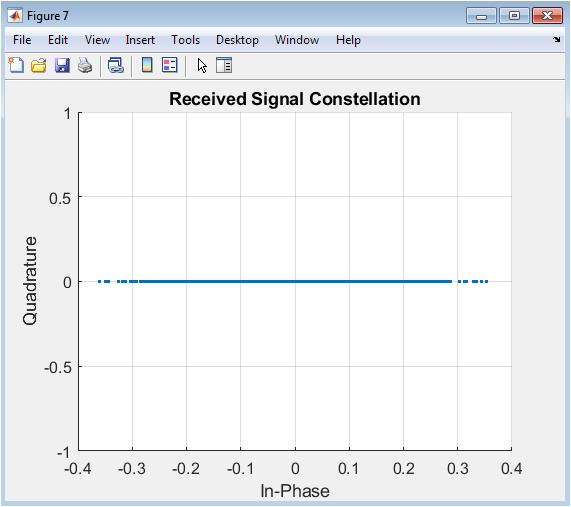Click the dock figure arrow in menu bar

(556, 39)
